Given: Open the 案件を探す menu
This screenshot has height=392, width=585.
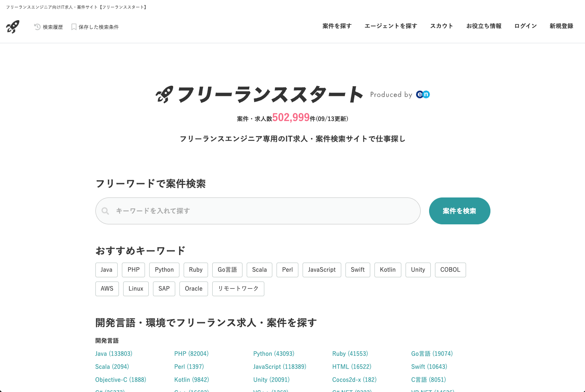Looking at the screenshot, I should click(x=337, y=26).
